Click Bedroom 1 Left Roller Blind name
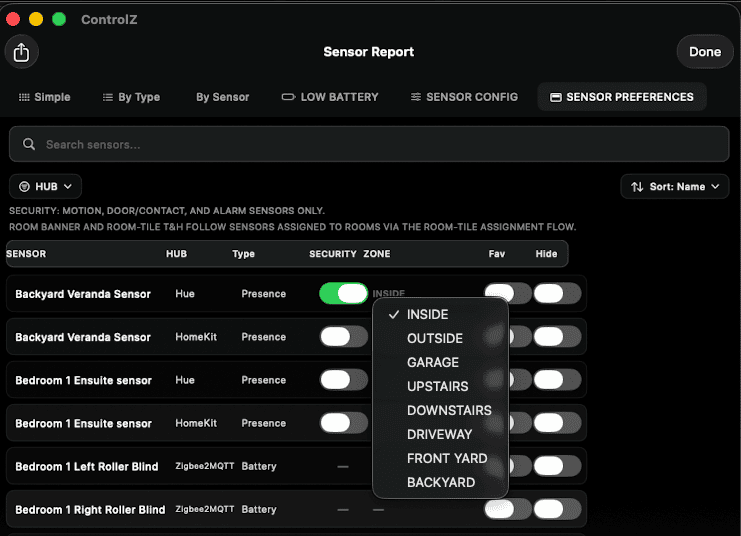Screen dimensions: 741x536 (86, 467)
